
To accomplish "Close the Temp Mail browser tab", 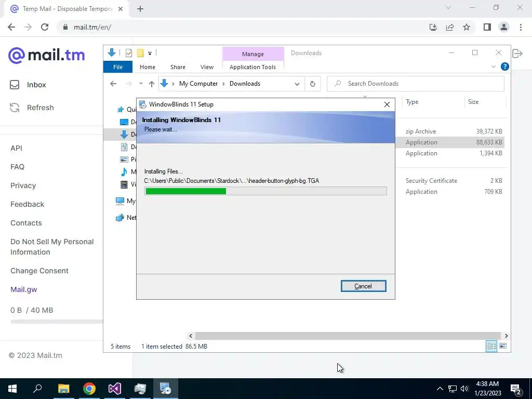I will pyautogui.click(x=121, y=9).
